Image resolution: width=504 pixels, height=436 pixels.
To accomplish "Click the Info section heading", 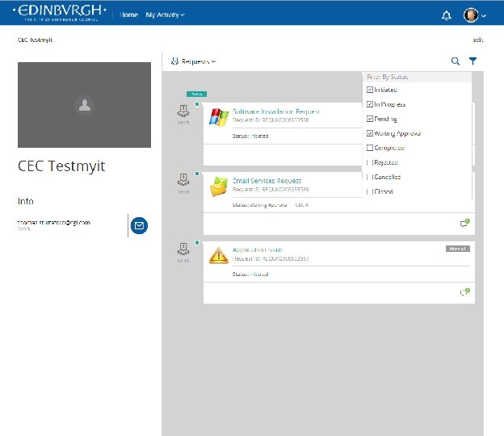I will [25, 201].
